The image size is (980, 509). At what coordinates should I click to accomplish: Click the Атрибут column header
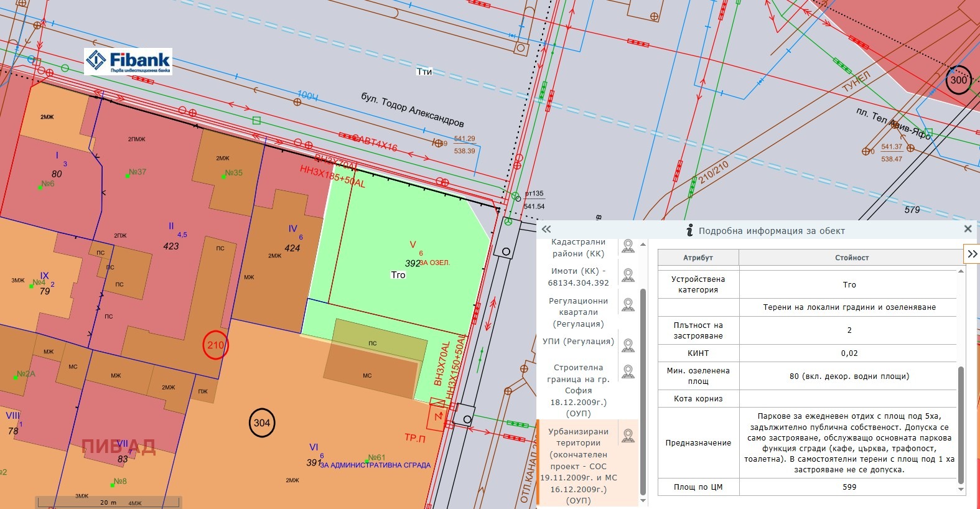698,258
